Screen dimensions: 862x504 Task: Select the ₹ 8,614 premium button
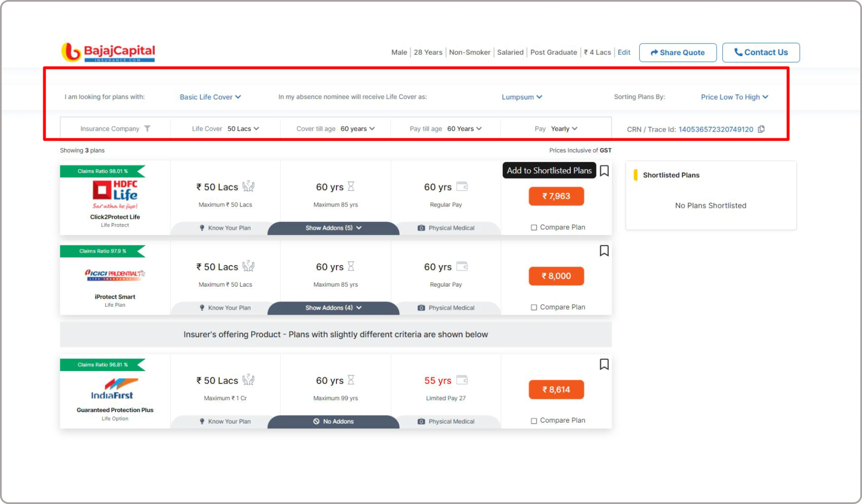click(556, 390)
